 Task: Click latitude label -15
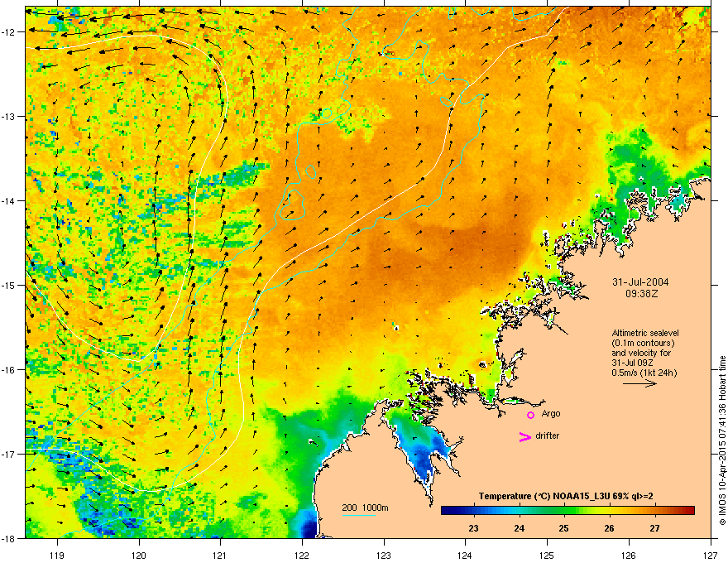pos(9,285)
